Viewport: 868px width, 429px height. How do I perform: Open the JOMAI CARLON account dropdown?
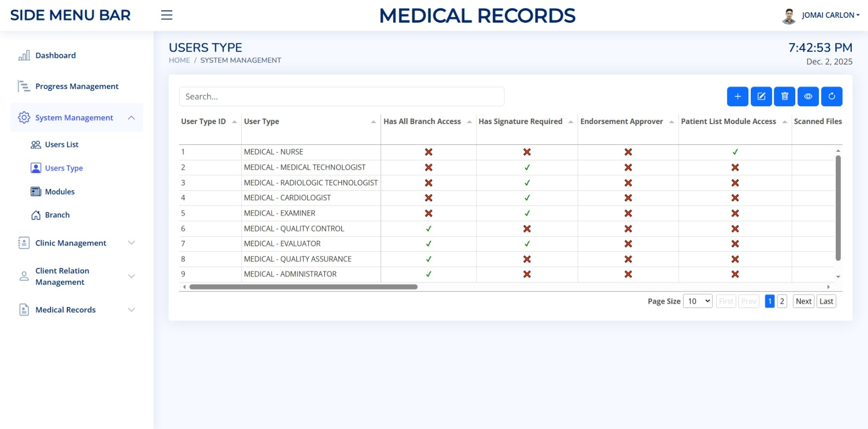pyautogui.click(x=830, y=15)
